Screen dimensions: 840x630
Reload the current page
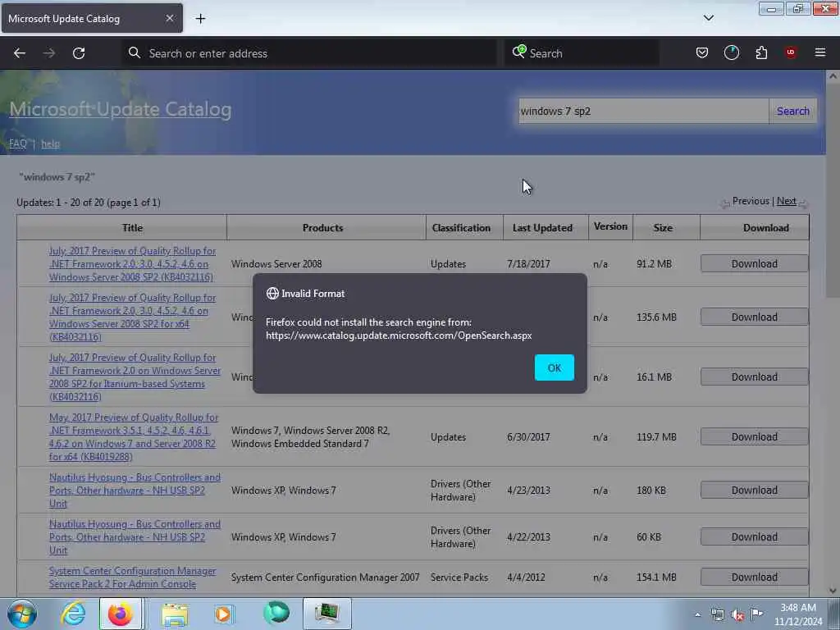[x=79, y=53]
